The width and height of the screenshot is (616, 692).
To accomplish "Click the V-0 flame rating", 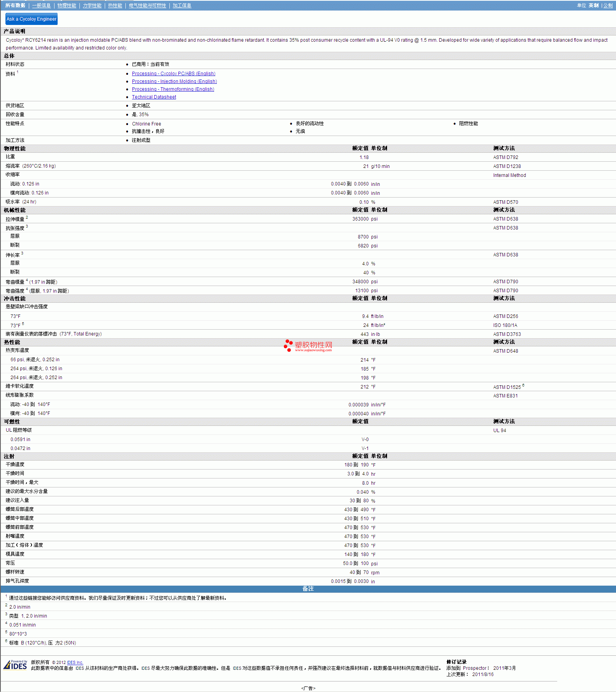I will 365,440.
